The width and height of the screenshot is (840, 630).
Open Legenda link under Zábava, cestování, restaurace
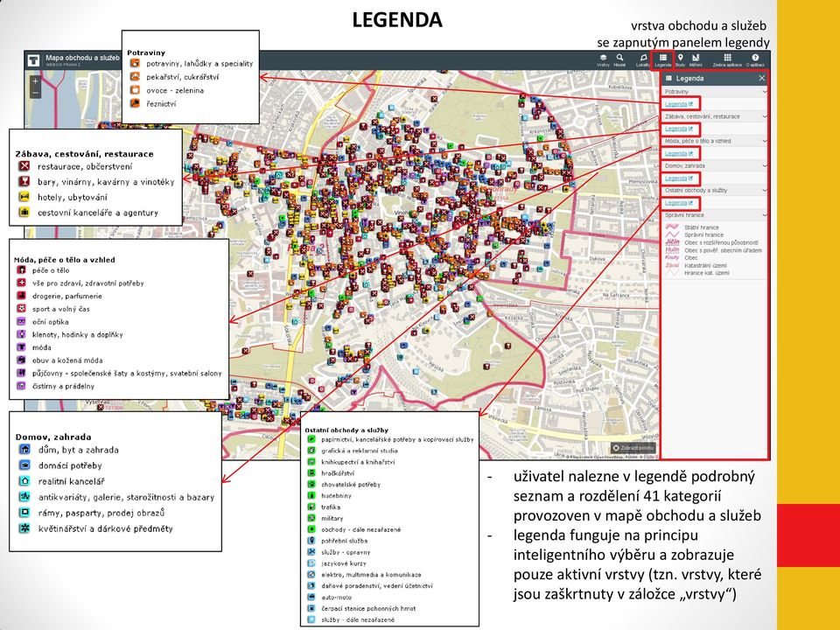pos(679,129)
